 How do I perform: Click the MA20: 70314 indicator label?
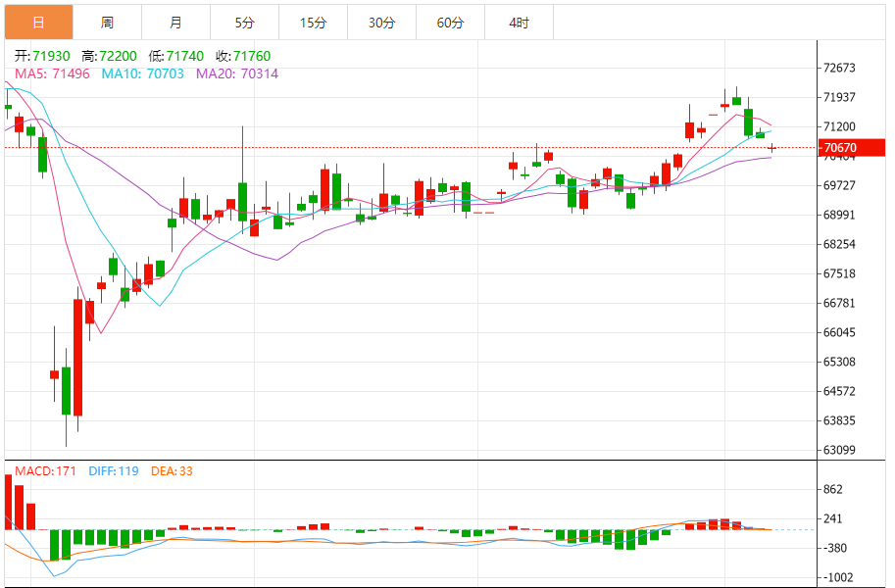click(x=237, y=73)
